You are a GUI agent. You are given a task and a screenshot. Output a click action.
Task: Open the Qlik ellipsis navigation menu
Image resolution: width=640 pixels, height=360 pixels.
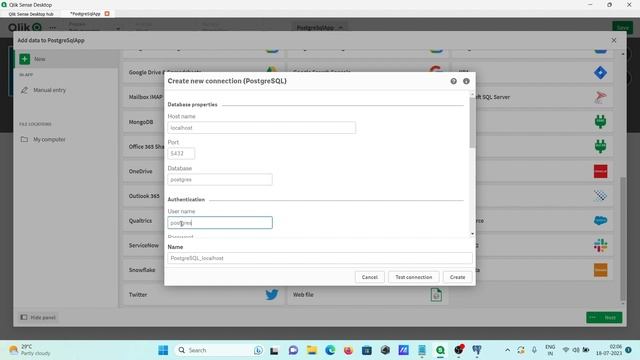click(x=52, y=27)
